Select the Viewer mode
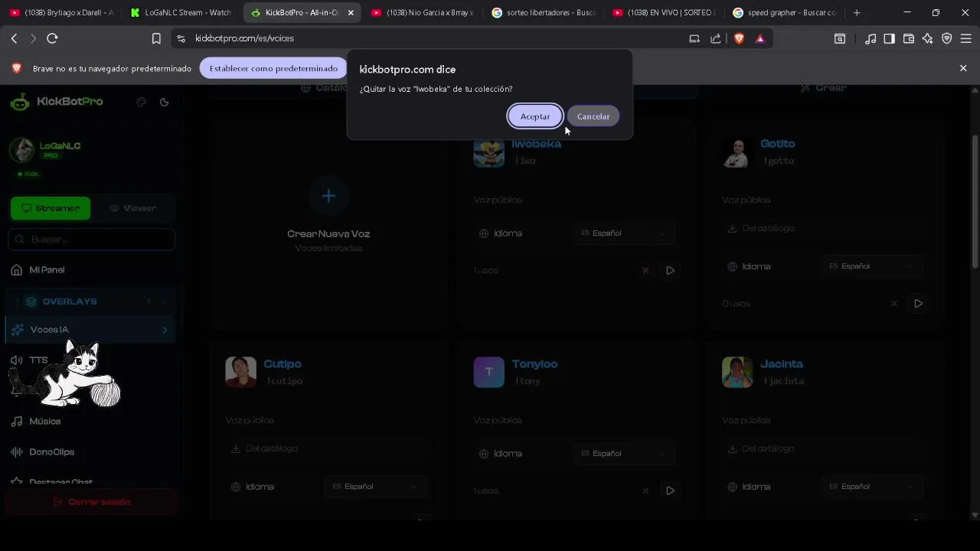Viewport: 980px width, 551px height. point(132,208)
